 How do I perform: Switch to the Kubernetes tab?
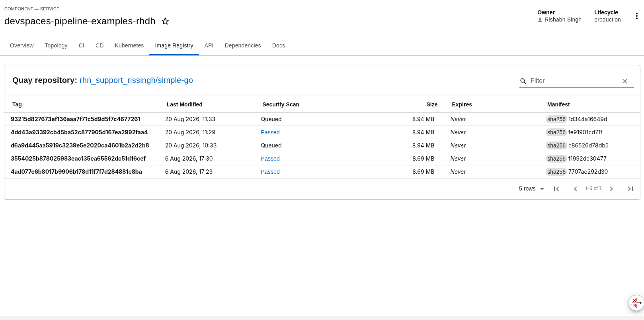coord(129,45)
